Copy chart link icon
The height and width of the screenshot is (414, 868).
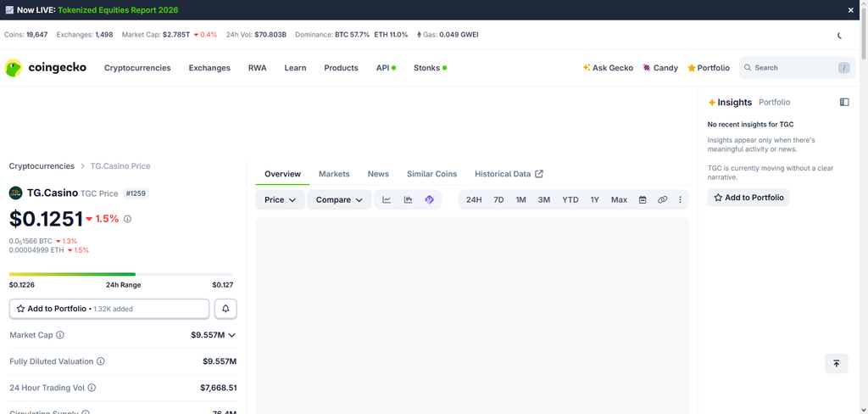(x=663, y=199)
